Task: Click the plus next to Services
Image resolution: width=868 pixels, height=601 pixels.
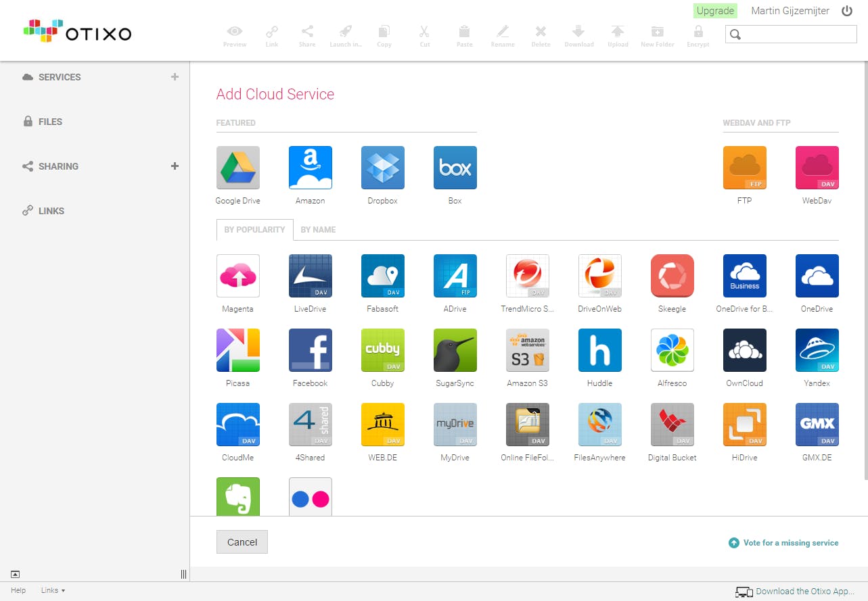Action: (175, 77)
